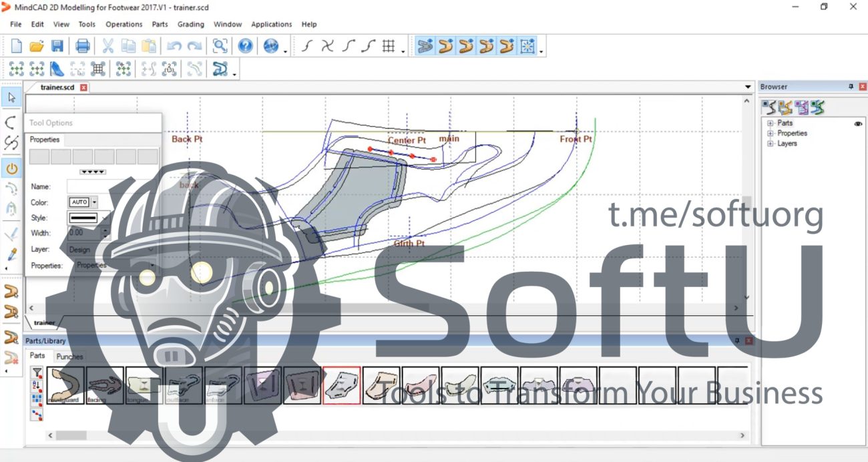
Task: Click into the Name input field
Action: coord(112,187)
